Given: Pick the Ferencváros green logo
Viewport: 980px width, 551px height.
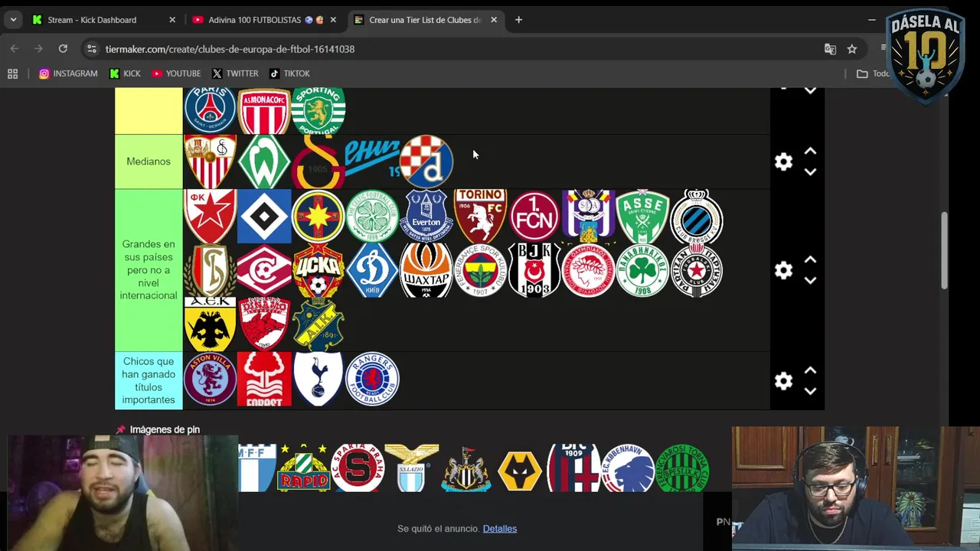Looking at the screenshot, I should click(x=682, y=468).
